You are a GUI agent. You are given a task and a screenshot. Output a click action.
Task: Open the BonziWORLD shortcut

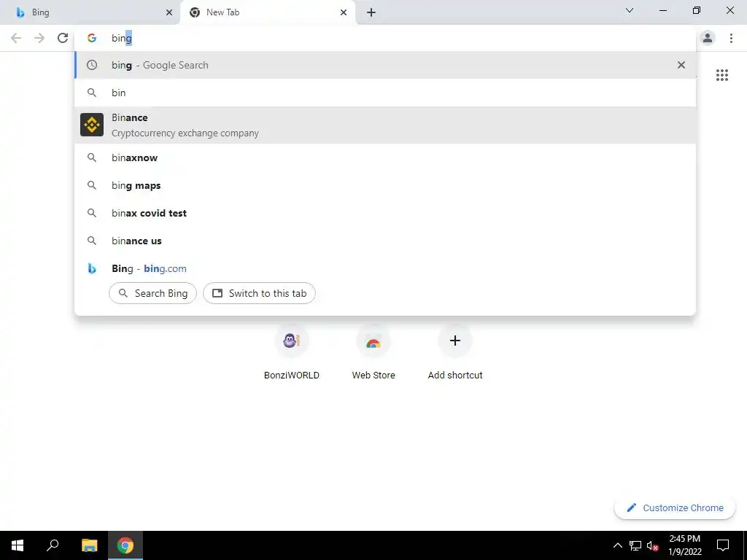pos(292,353)
